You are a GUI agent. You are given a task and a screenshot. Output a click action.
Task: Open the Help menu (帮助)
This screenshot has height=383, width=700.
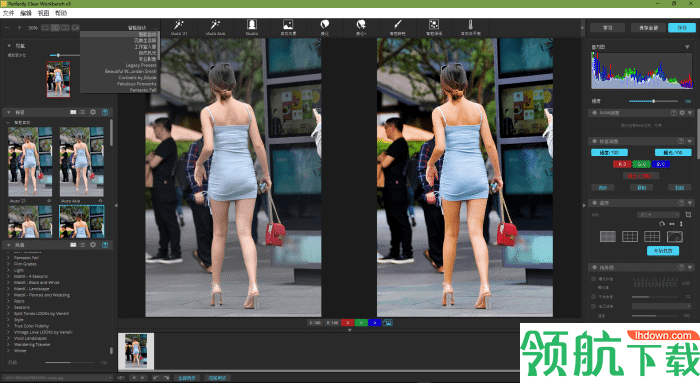61,13
